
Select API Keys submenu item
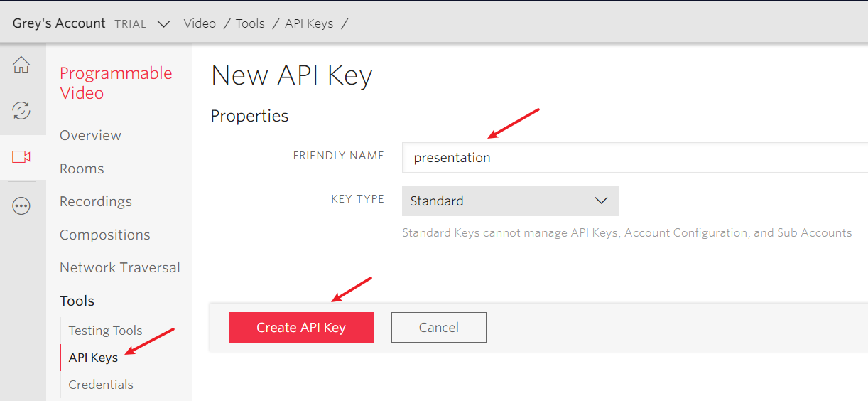click(x=93, y=358)
